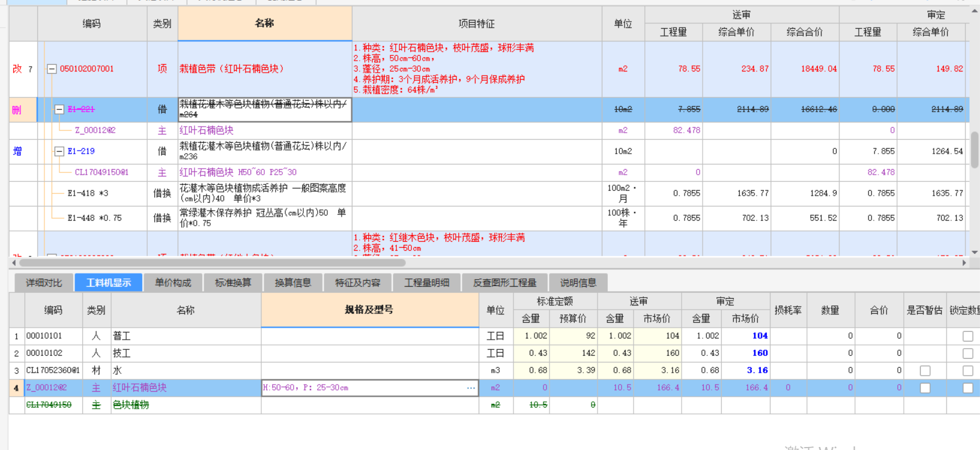Viewport: 980px width, 450px height.
Task: Click the 综合单价 value 1264.54 for E1-219
Action: coord(947,151)
